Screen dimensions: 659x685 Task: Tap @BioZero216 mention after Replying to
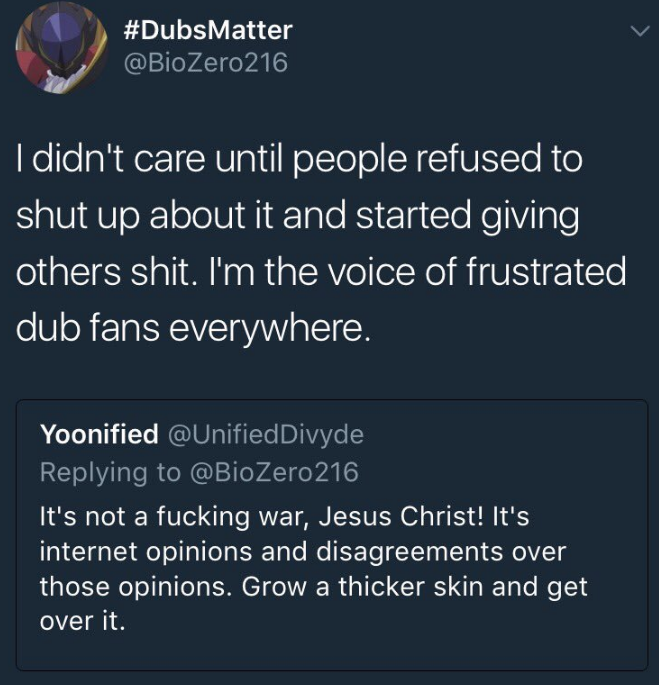point(274,472)
